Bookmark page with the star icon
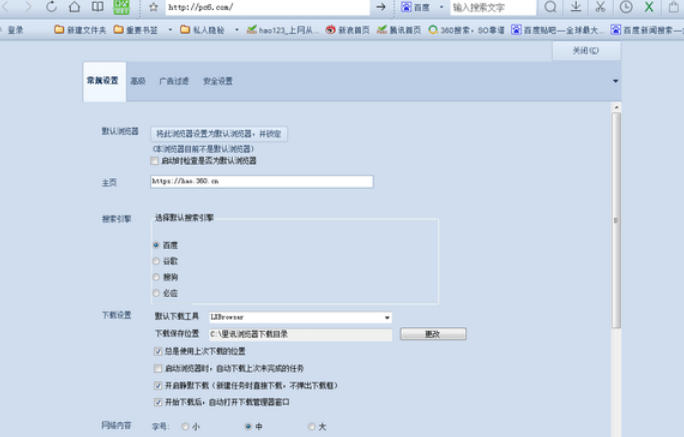684x437 pixels. click(153, 7)
